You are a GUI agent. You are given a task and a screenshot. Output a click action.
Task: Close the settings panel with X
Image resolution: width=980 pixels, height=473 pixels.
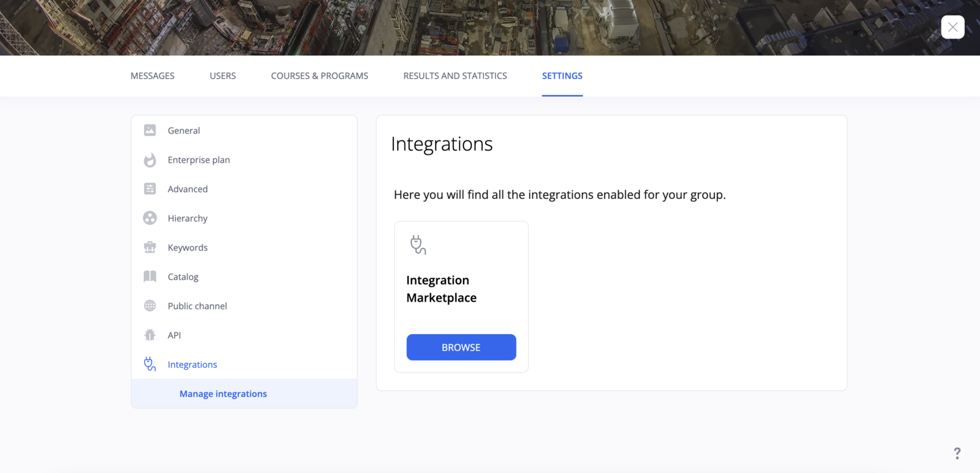pos(952,27)
